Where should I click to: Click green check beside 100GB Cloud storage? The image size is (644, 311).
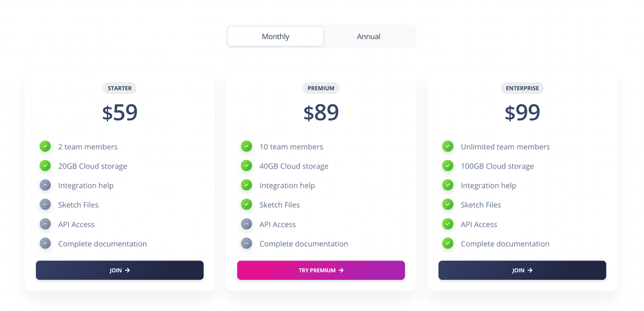tap(448, 166)
